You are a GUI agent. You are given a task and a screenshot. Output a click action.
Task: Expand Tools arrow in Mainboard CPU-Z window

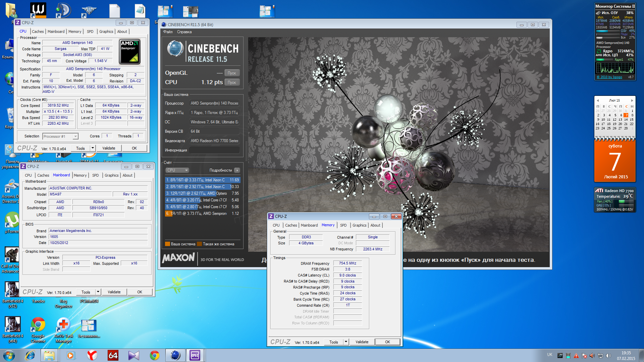coord(98,292)
